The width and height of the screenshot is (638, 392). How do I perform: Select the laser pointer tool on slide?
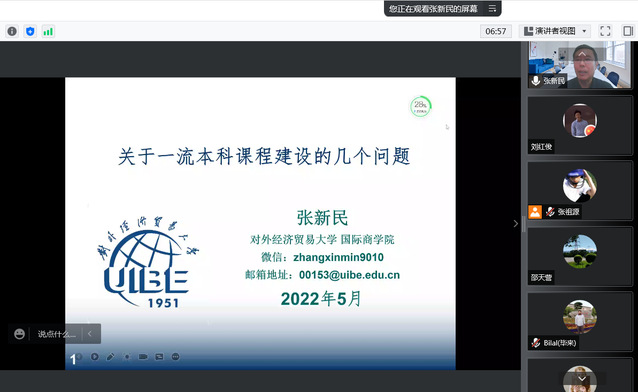pos(127,357)
